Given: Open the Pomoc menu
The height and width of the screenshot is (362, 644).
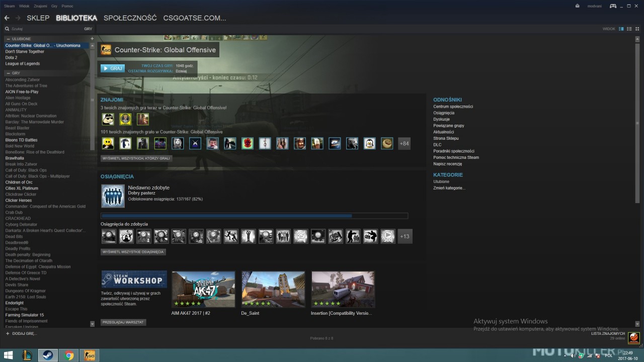Looking at the screenshot, I should pyautogui.click(x=67, y=6).
